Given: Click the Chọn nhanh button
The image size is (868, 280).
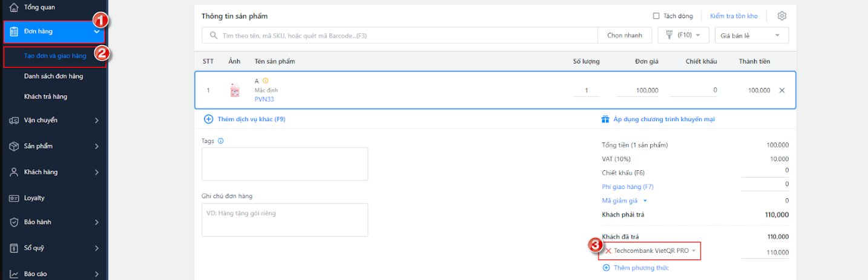Looking at the screenshot, I should point(625,35).
